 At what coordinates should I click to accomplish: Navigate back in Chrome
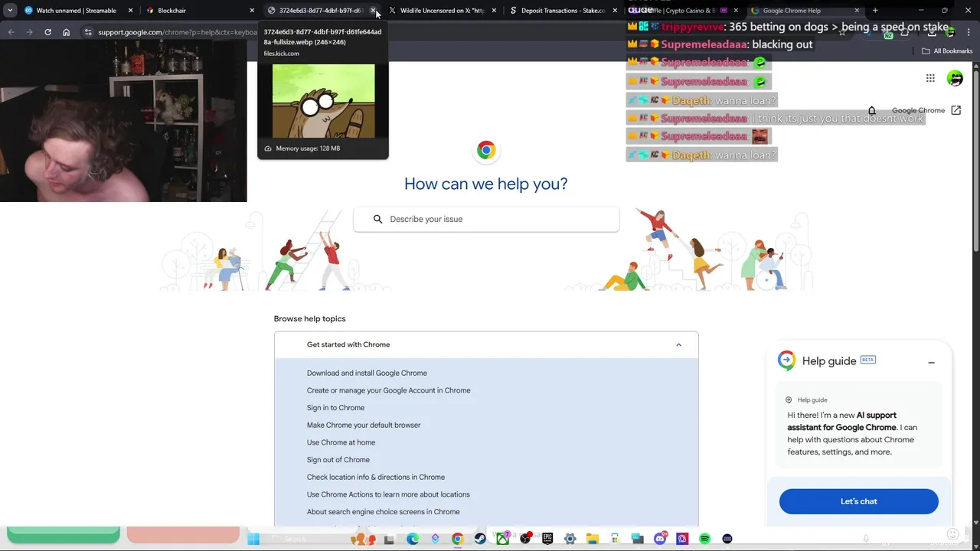click(11, 32)
